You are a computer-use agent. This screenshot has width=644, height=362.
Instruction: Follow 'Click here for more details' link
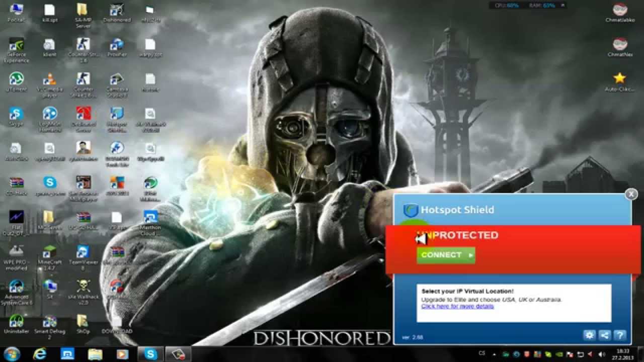click(x=457, y=306)
